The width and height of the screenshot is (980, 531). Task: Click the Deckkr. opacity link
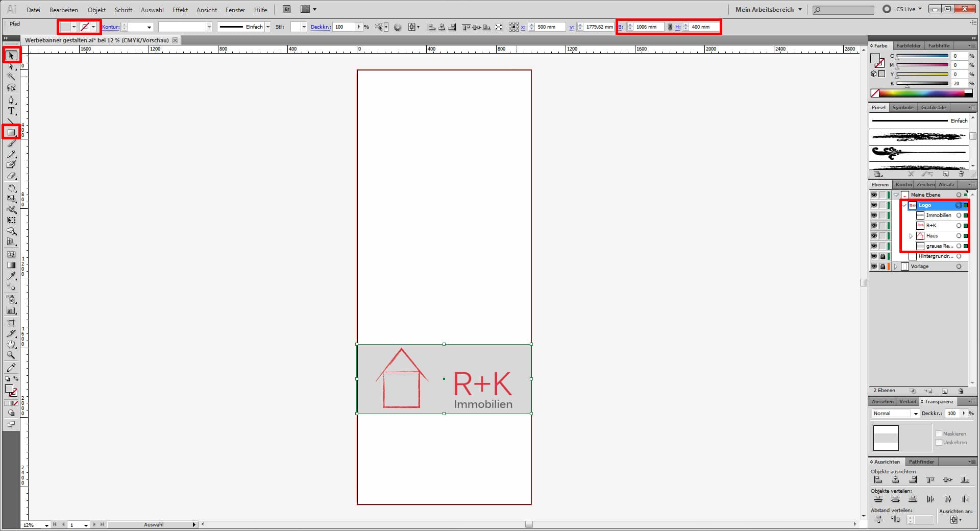pyautogui.click(x=320, y=27)
